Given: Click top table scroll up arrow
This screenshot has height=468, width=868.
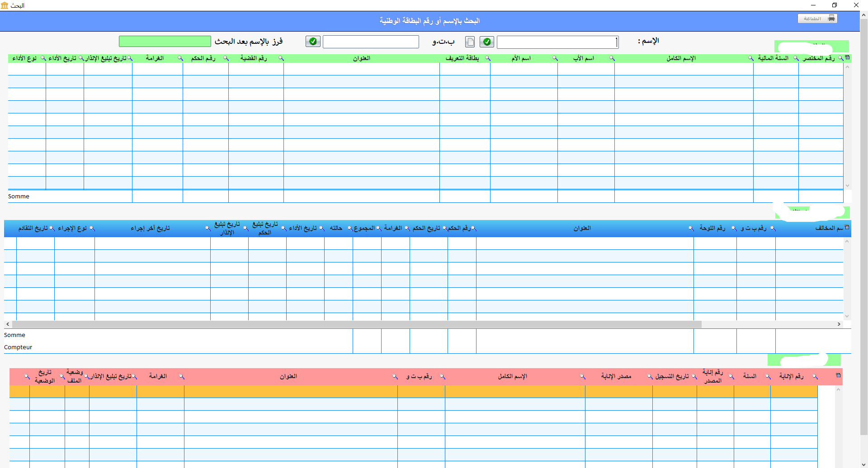Looking at the screenshot, I should 848,67.
